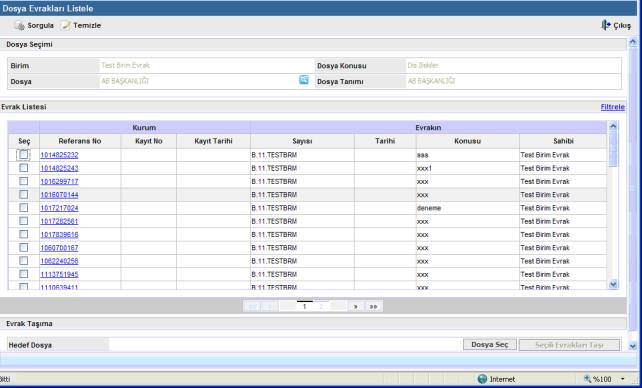
Task: Select checkbox for row 1017217024
Action: click(x=24, y=208)
